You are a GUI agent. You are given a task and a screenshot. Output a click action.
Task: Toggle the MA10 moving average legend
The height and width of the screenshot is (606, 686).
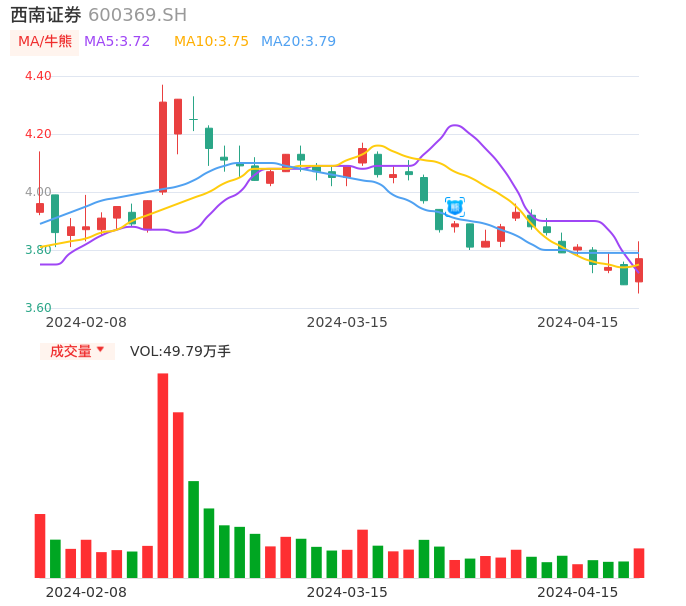pyautogui.click(x=211, y=42)
